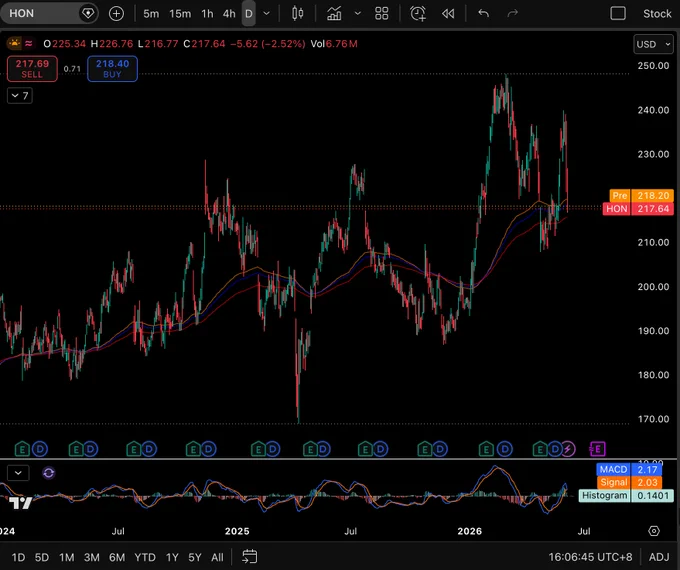Set date range to 1Y

pyautogui.click(x=172, y=557)
